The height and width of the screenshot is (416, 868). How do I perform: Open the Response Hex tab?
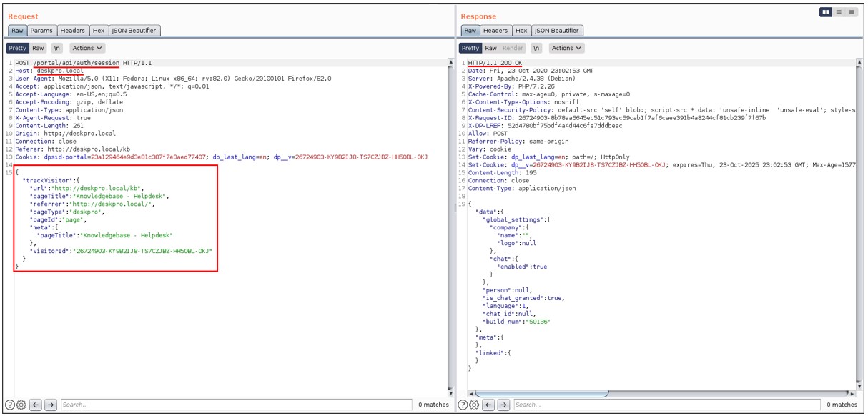click(521, 31)
